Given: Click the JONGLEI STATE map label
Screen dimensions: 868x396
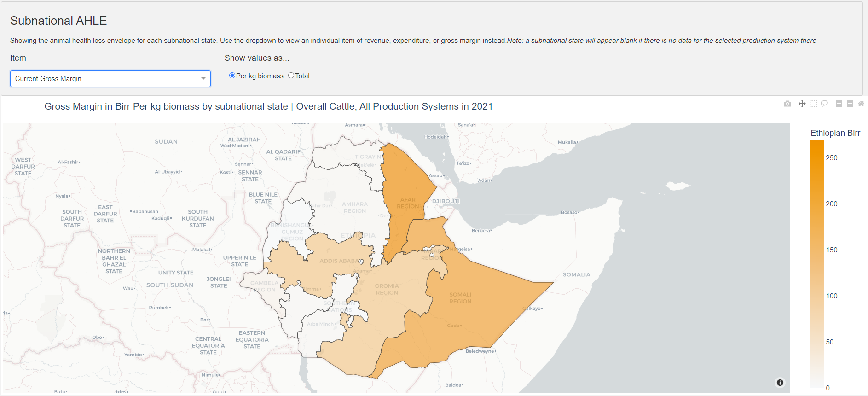Looking at the screenshot, I should point(219,282).
